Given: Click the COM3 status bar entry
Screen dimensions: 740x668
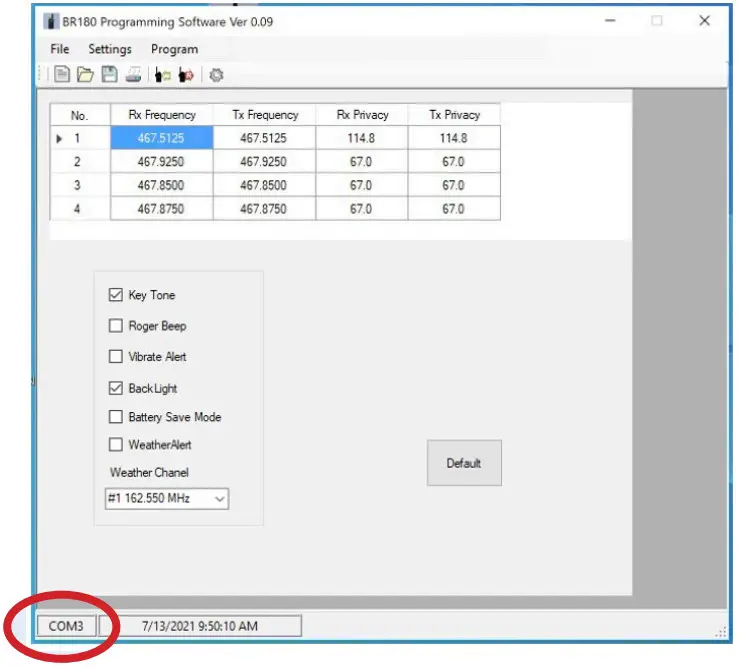Looking at the screenshot, I should click(x=66, y=626).
